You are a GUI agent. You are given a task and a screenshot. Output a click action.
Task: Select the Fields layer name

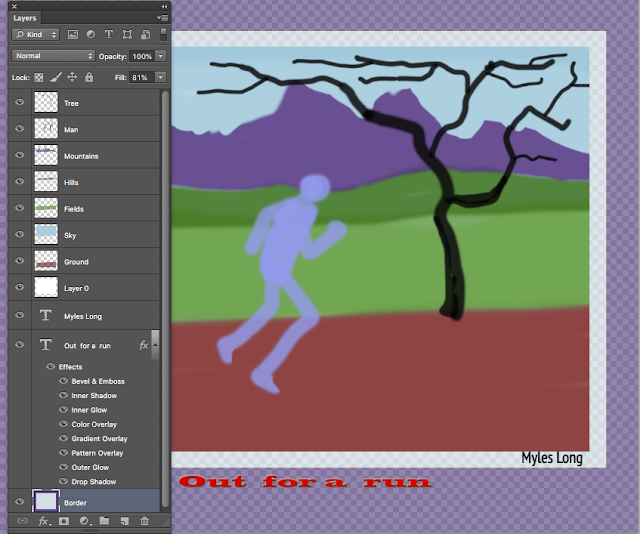click(x=74, y=209)
